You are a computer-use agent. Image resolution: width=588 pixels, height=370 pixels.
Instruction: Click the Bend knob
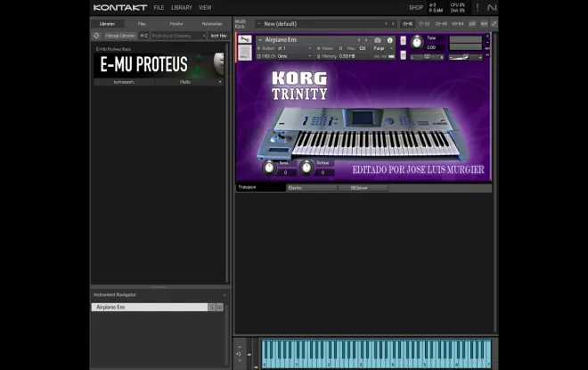coord(269,168)
